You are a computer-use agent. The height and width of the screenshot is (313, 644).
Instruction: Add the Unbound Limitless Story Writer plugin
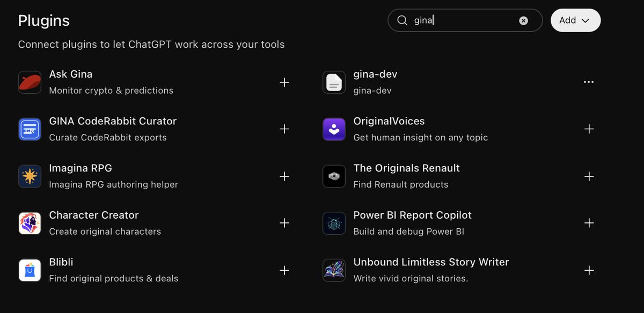589,270
